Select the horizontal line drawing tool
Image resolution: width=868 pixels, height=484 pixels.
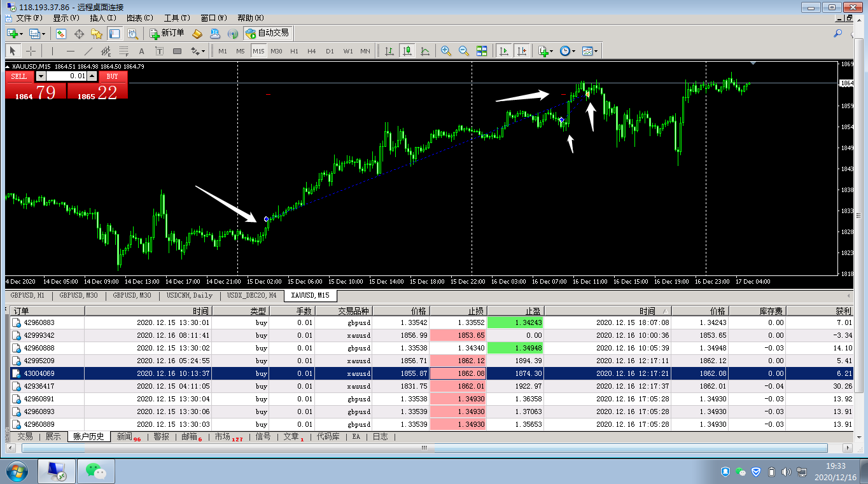(70, 51)
